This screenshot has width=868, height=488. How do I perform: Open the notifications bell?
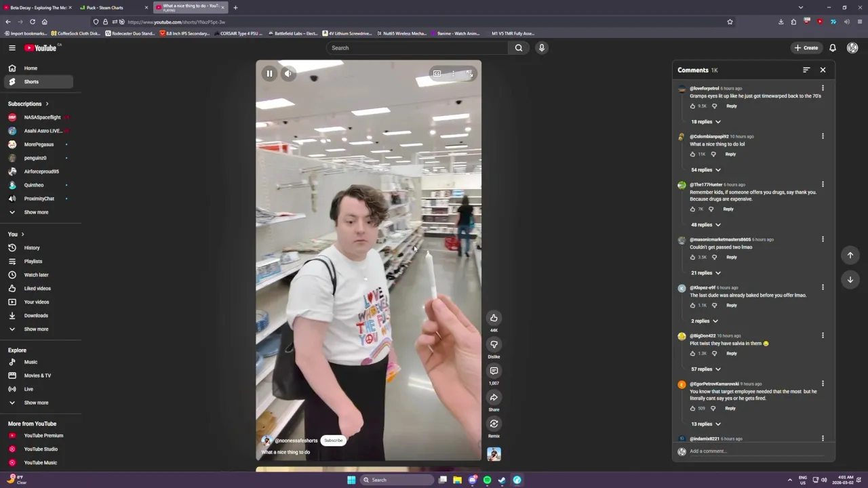(x=833, y=47)
